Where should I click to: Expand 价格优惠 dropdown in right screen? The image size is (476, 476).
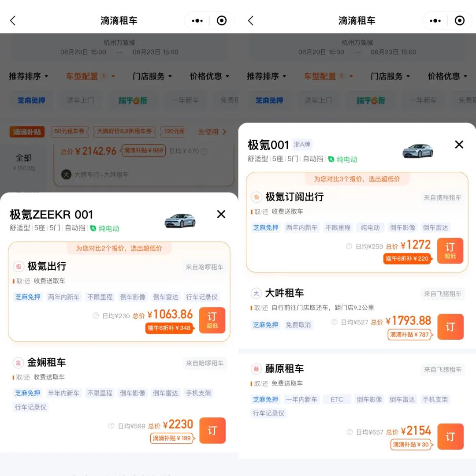pos(447,76)
